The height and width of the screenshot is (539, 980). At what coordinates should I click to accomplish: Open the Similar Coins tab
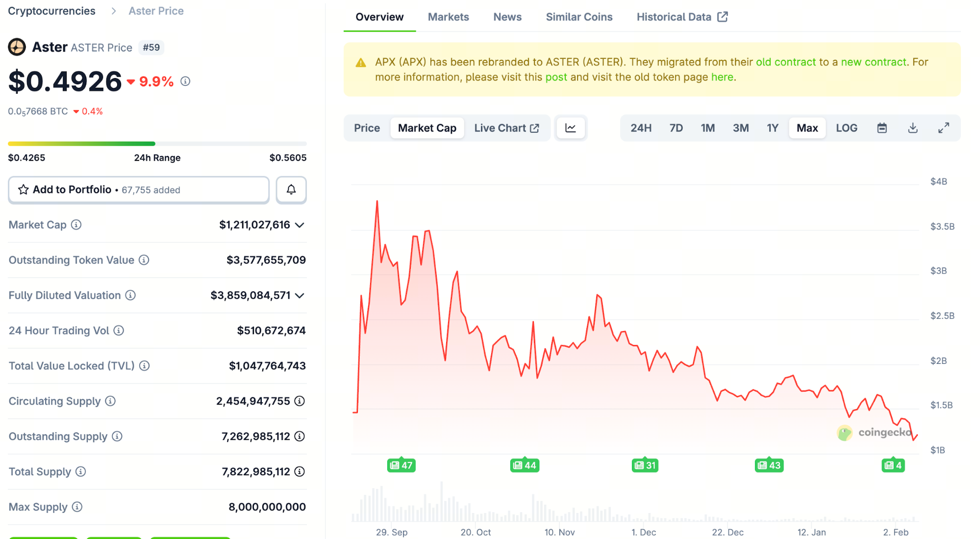click(579, 16)
